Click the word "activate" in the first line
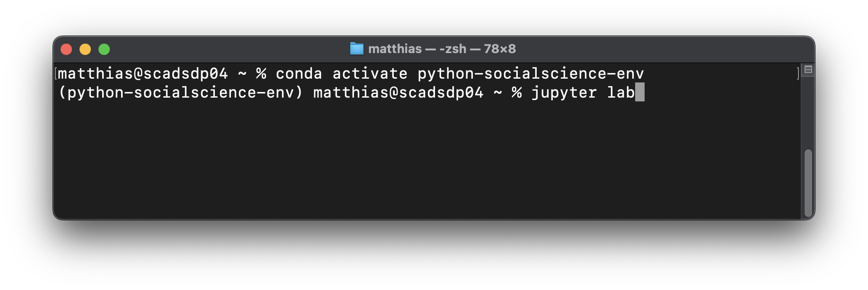The width and height of the screenshot is (868, 290). [370, 73]
